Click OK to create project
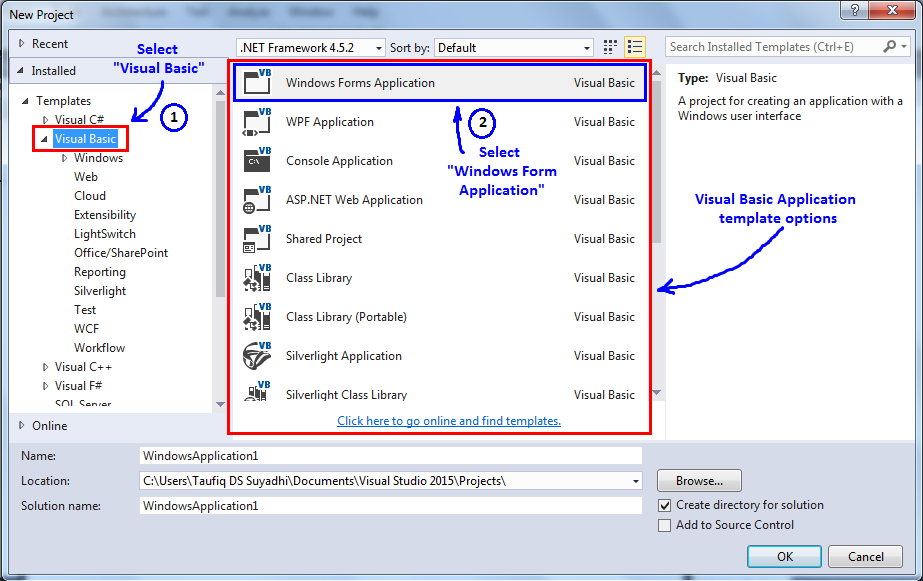The width and height of the screenshot is (923, 581). click(x=784, y=556)
